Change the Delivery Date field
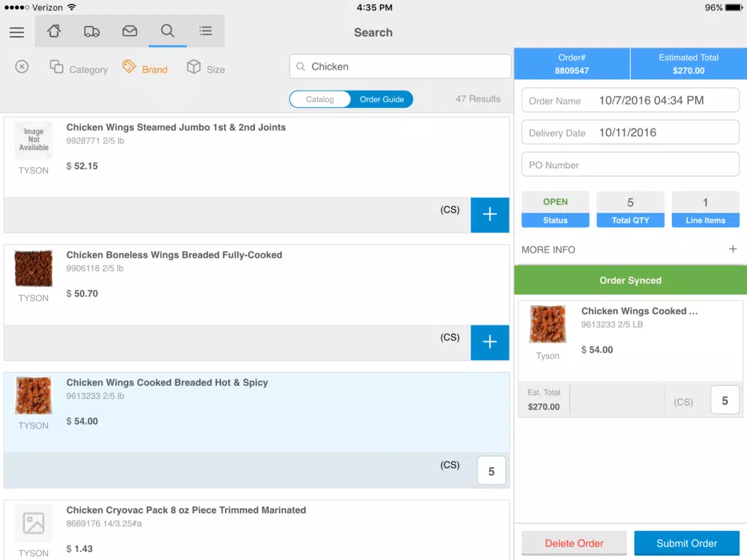Viewport: 747px width, 560px height. 630,132
